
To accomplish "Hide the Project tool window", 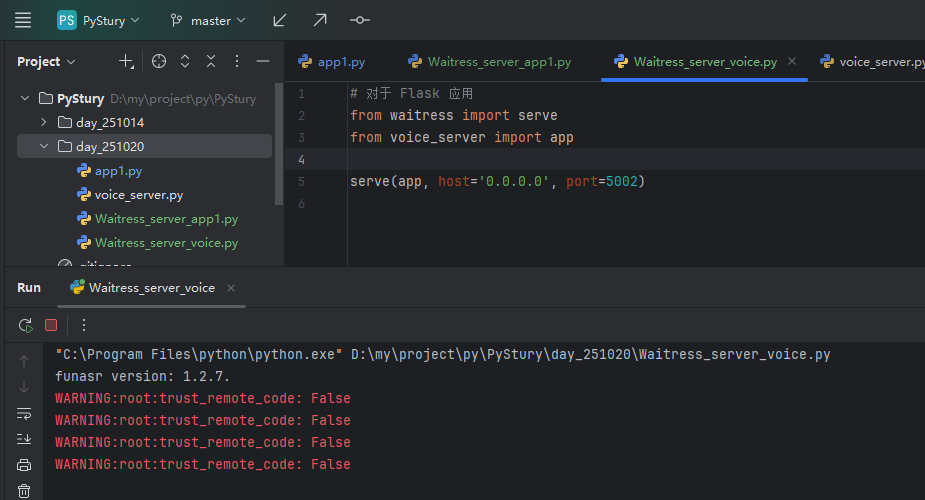I will pos(263,62).
